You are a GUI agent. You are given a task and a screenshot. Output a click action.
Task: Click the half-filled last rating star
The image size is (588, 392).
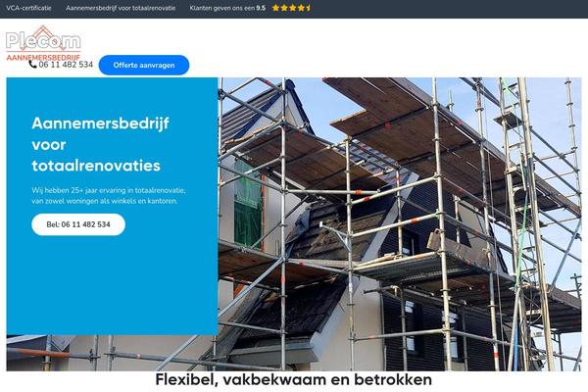309,8
